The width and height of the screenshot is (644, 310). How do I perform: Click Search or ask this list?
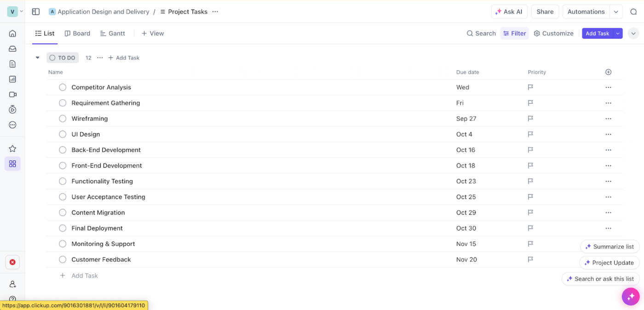pyautogui.click(x=601, y=279)
